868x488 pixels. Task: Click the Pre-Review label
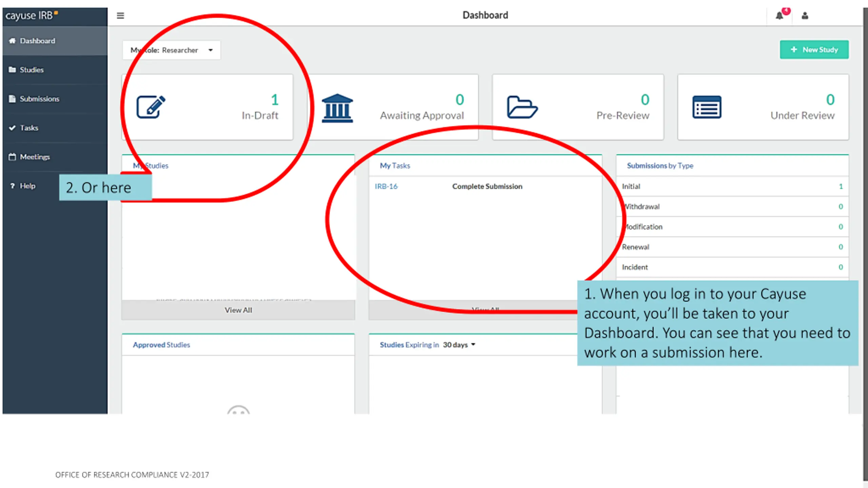(623, 116)
